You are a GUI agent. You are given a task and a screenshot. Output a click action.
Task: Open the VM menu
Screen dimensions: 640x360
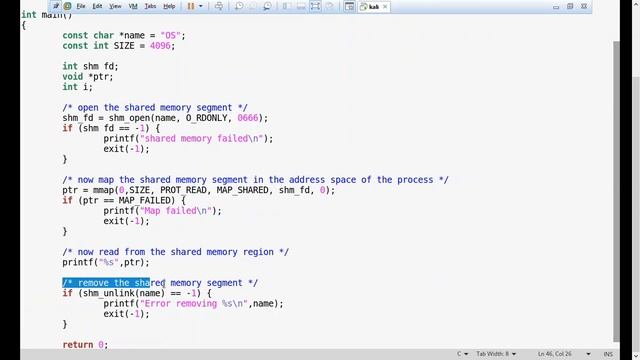click(x=133, y=6)
